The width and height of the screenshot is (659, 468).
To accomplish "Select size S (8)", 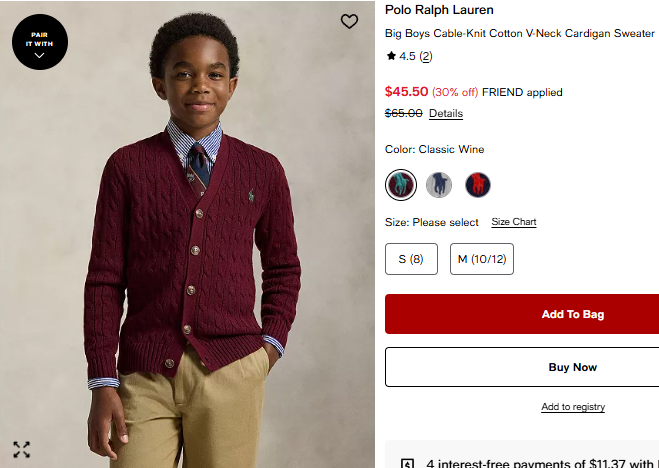I will [411, 259].
